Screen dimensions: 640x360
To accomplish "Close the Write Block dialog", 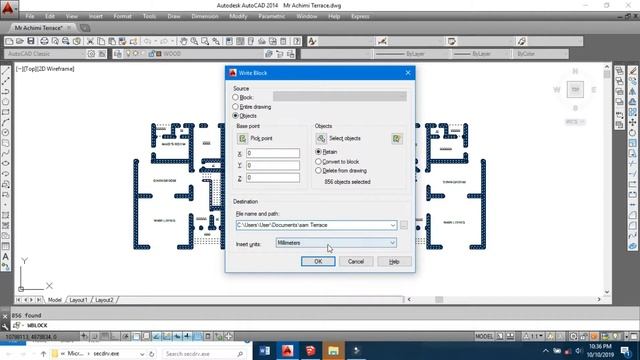I will [x=408, y=73].
